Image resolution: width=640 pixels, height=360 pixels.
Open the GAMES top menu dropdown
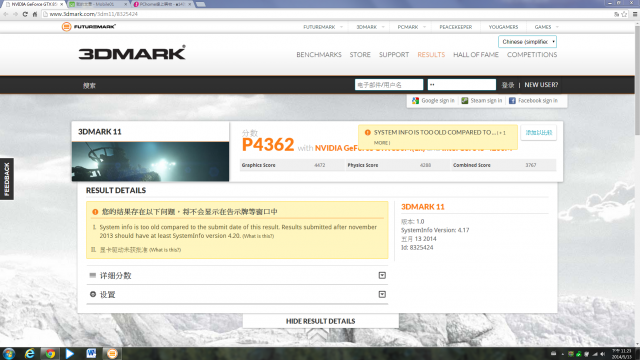pyautogui.click(x=547, y=27)
